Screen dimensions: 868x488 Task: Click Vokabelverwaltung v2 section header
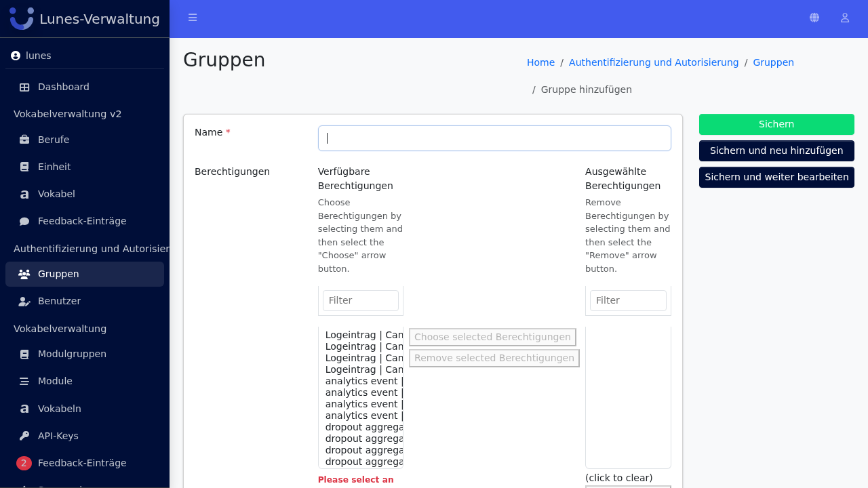pos(68,114)
